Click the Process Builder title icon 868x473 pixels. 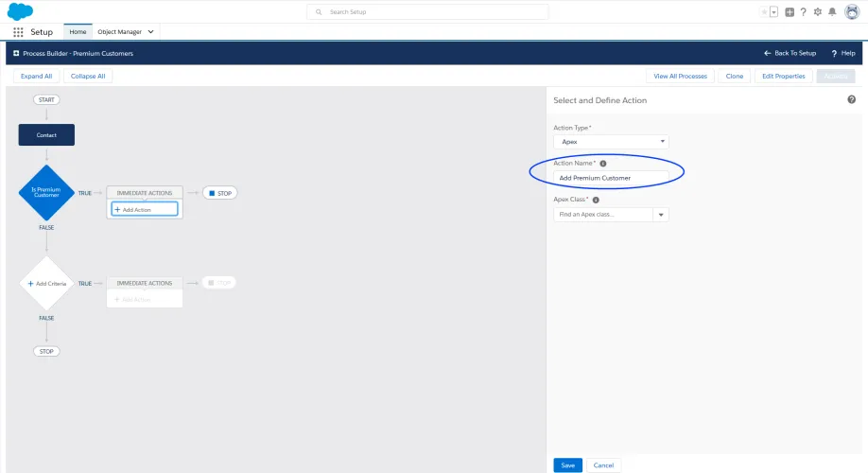(x=16, y=53)
